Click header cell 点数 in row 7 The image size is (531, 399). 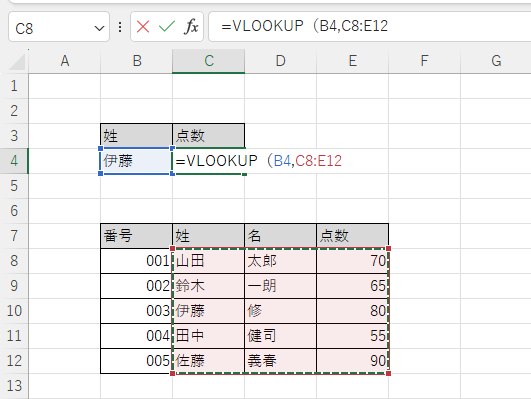[353, 236]
